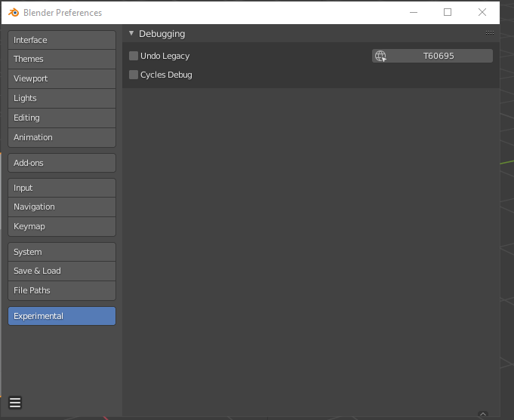Open the Add-ons section
Screen dimensions: 514x420
62,163
